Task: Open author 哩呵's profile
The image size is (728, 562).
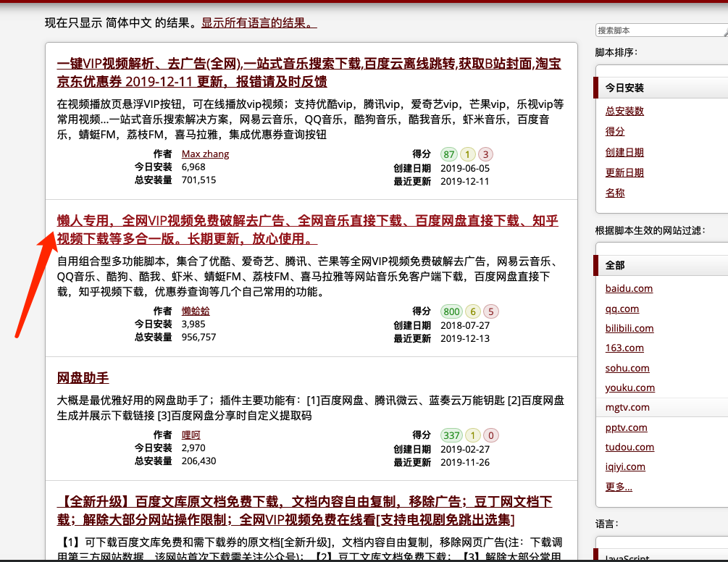Action: click(191, 435)
